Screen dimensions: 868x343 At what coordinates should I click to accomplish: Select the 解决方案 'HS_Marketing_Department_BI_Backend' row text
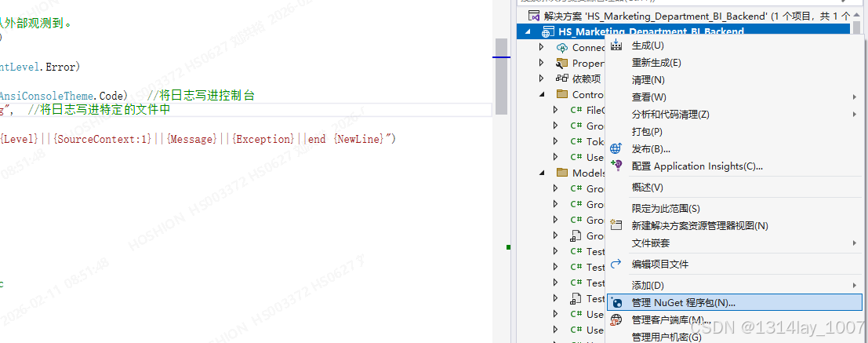click(697, 16)
